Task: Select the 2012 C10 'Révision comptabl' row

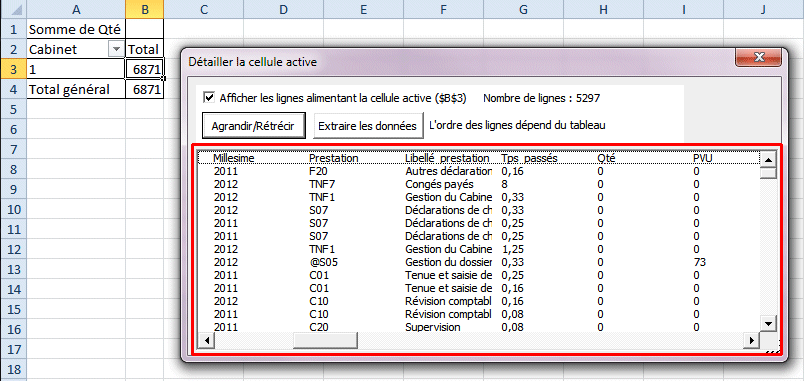Action: pos(478,301)
